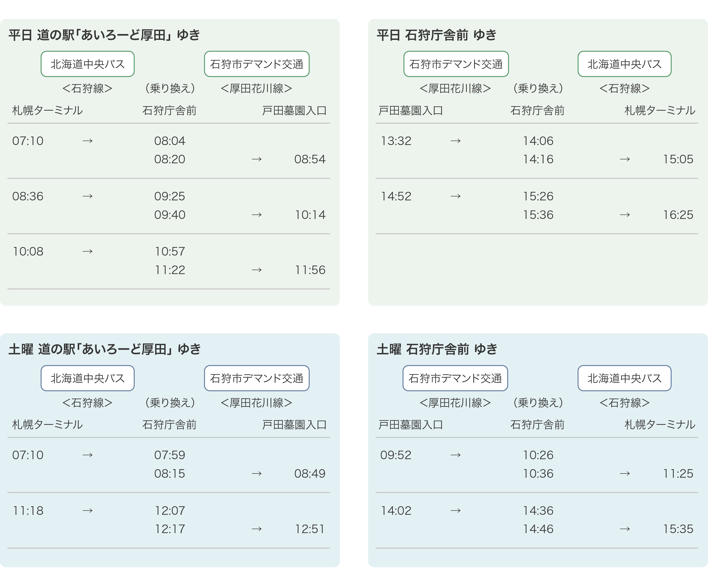Click 北海道中央バス in the 土曜 石狩庁舎前 ゆき table
Image resolution: width=708 pixels, height=588 pixels.
[x=624, y=378]
